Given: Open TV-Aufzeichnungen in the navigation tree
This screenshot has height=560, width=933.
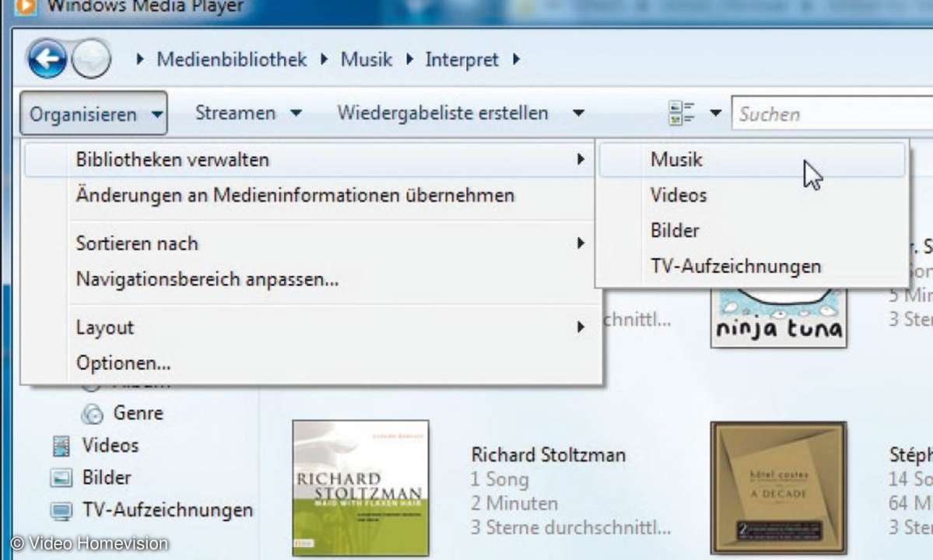Looking at the screenshot, I should pos(168,509).
